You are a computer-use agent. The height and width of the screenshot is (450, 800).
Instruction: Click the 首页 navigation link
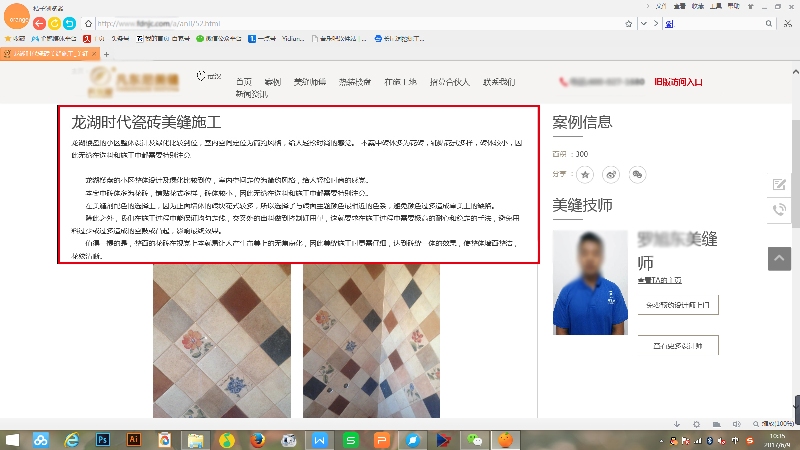pyautogui.click(x=244, y=82)
